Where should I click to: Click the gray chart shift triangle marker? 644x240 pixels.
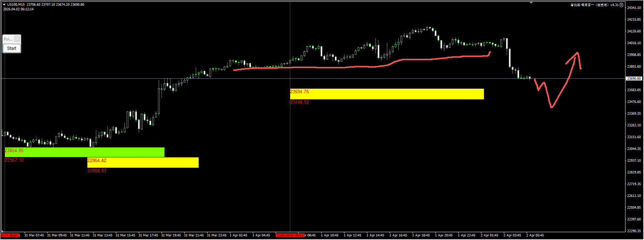tap(531, 2)
